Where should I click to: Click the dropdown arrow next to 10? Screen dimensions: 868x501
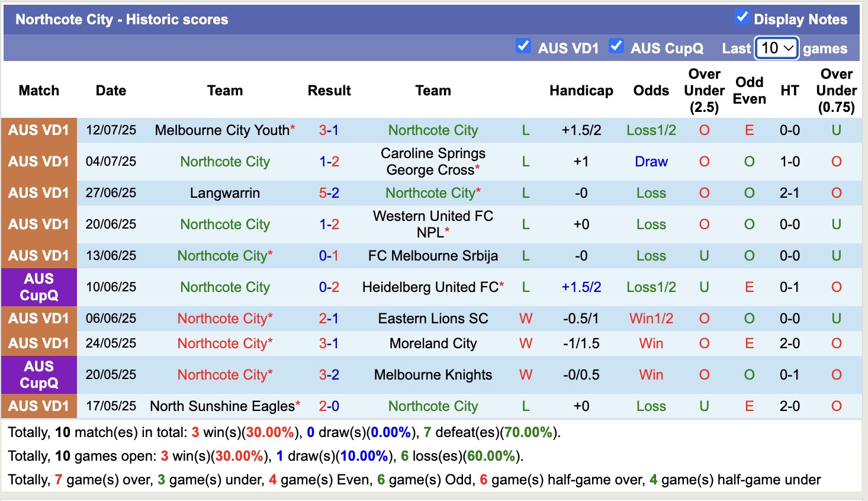[x=788, y=48]
